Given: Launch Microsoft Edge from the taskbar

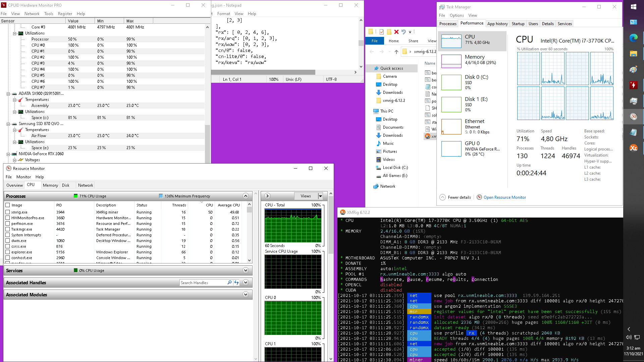Looking at the screenshot, I should 634,38.
